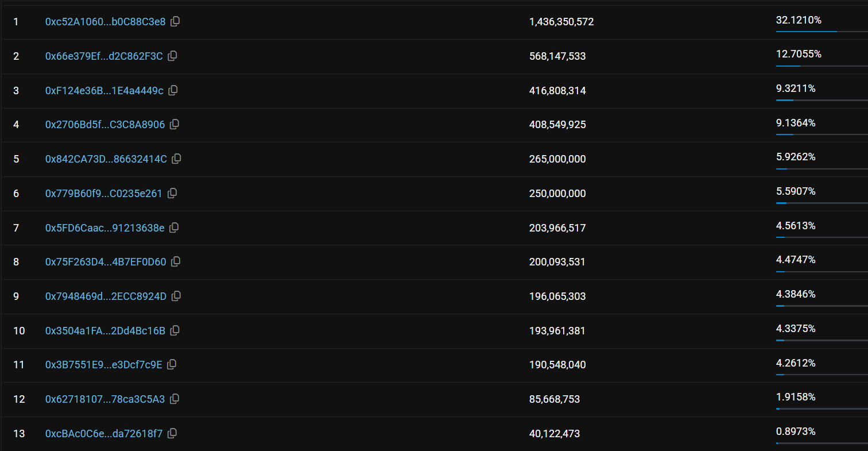
Task: Copy address 0x62718107...78ca3C5A3
Action: (x=175, y=399)
